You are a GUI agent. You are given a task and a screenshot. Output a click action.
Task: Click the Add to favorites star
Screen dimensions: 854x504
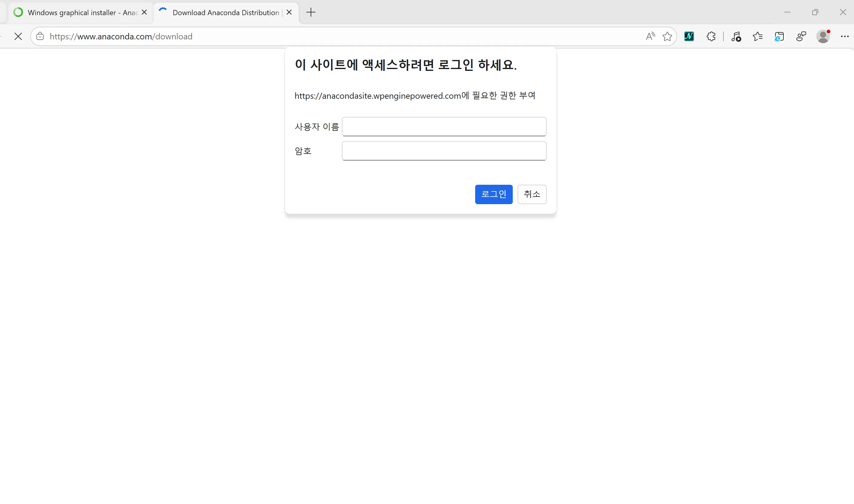coord(666,36)
